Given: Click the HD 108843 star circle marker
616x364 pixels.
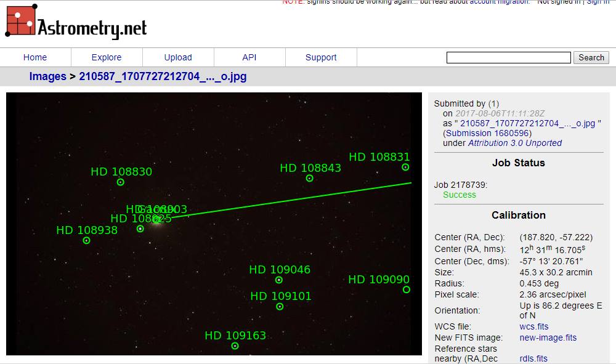Looking at the screenshot, I should tap(310, 179).
